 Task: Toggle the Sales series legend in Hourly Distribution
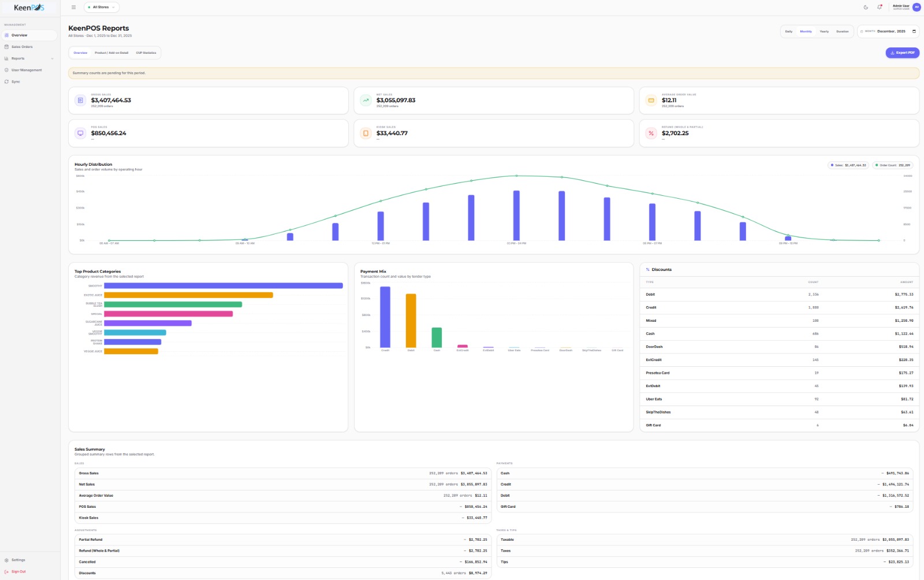pyautogui.click(x=848, y=165)
